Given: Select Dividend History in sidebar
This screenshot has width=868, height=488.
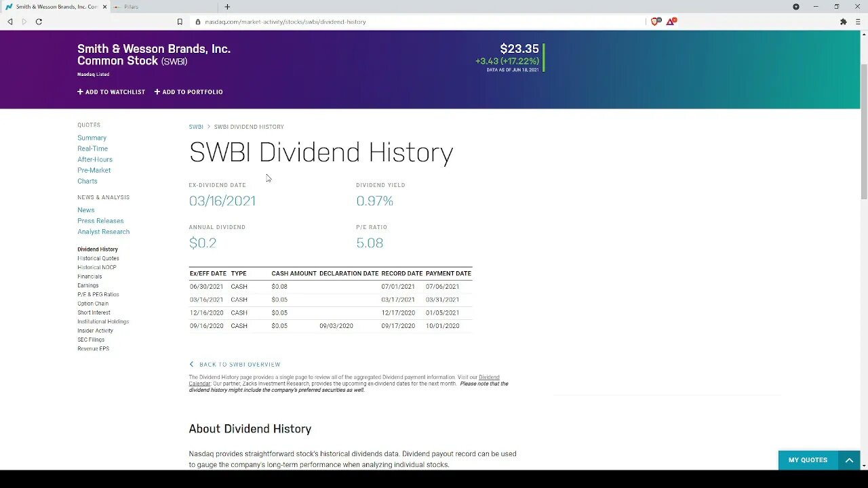Looking at the screenshot, I should click(98, 249).
